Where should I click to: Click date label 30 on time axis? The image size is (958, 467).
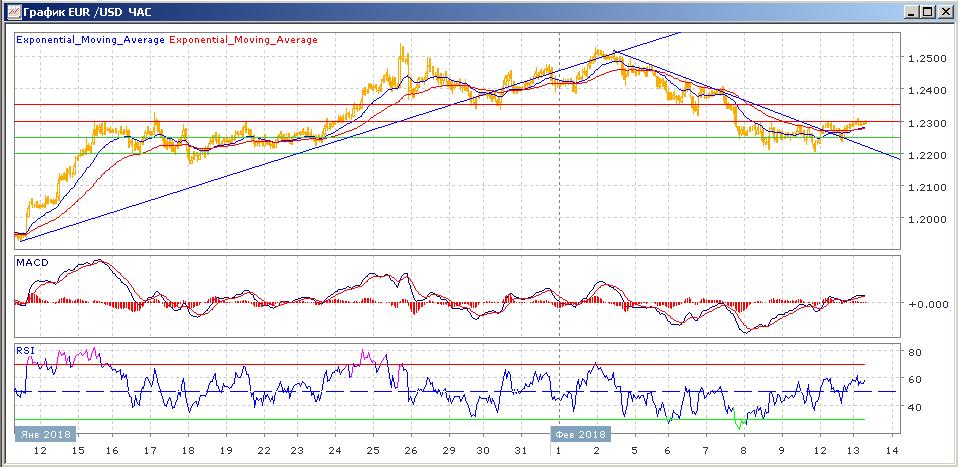(x=483, y=451)
